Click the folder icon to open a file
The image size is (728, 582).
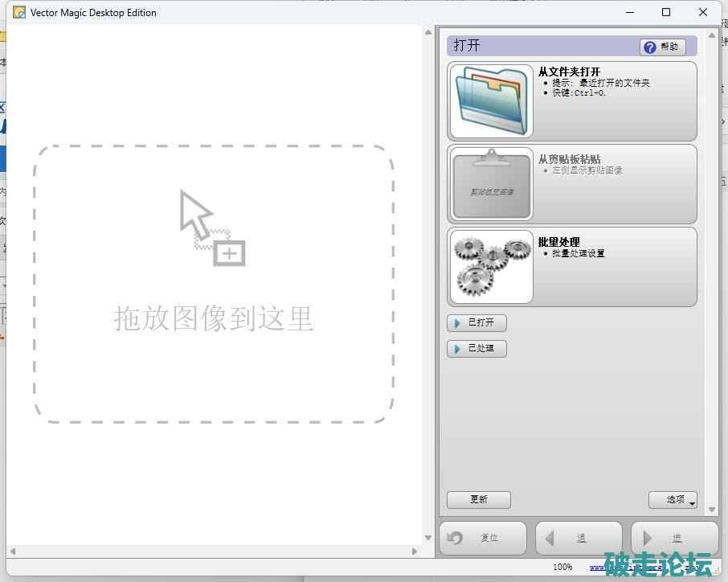tap(491, 101)
